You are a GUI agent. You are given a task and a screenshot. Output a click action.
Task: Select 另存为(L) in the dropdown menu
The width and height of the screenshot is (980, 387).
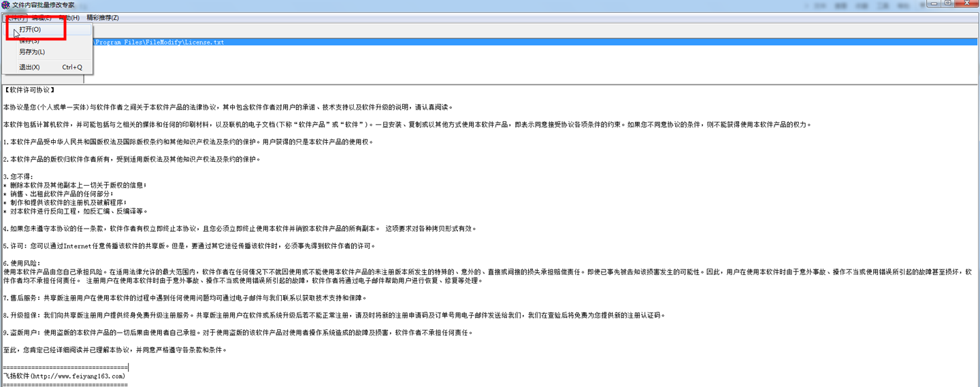[x=32, y=52]
